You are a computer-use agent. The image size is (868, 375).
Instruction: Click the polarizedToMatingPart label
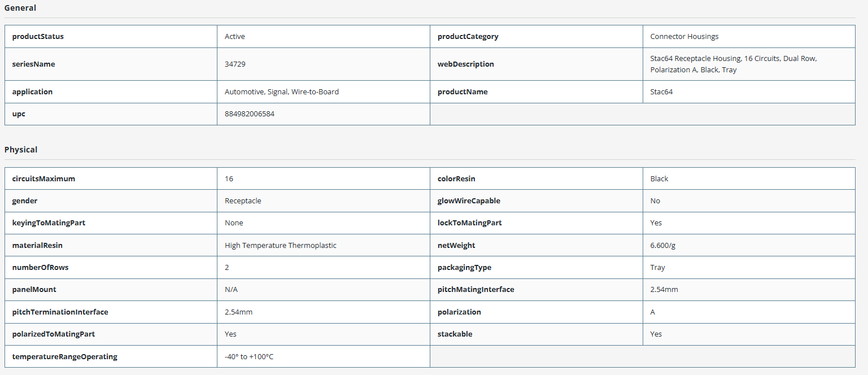pyautogui.click(x=54, y=334)
